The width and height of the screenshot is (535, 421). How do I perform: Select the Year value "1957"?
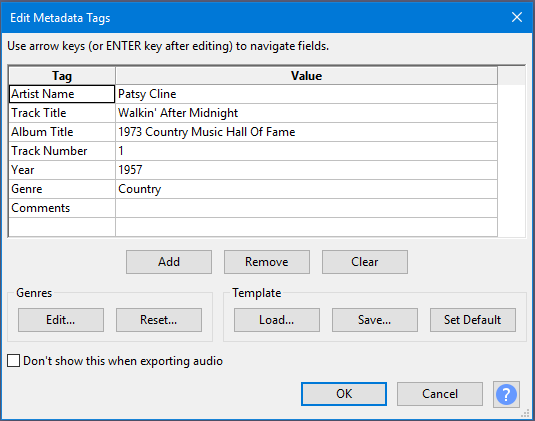tap(306, 170)
